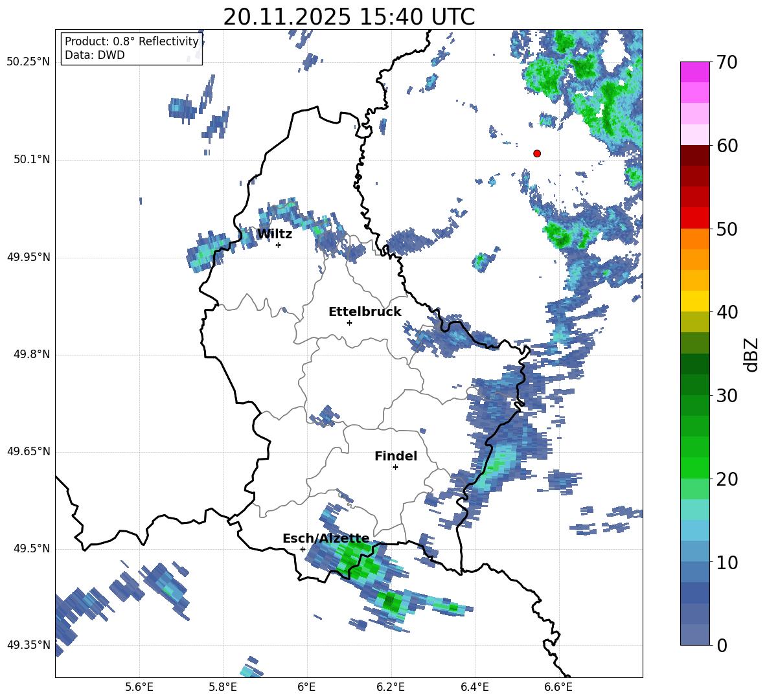
Task: Click the 49.65°N latitude label
Action: pos(28,451)
